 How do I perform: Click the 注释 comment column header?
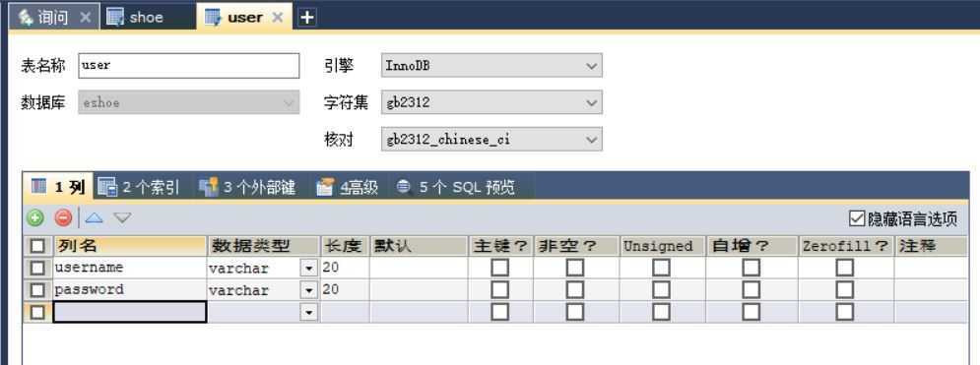[932, 246]
